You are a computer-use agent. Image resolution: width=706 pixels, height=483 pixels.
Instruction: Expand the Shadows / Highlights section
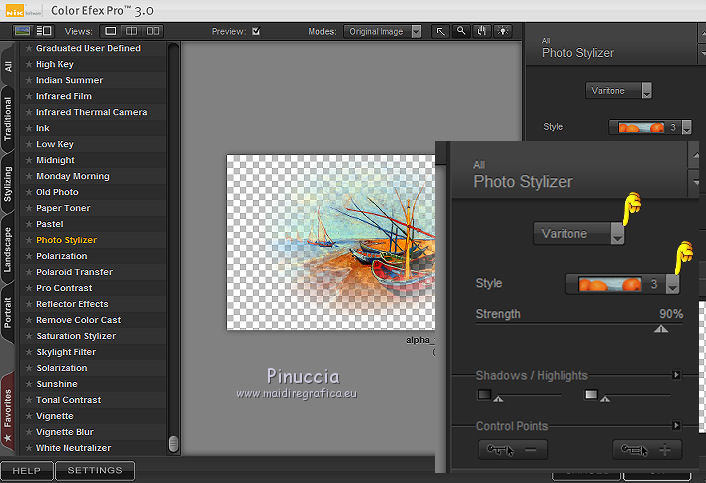coord(676,375)
